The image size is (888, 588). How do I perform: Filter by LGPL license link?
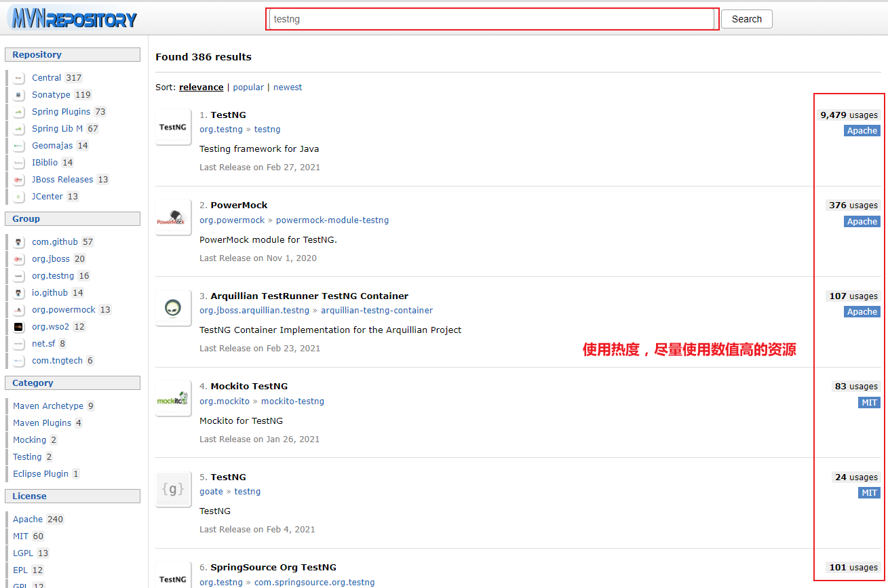tap(23, 553)
